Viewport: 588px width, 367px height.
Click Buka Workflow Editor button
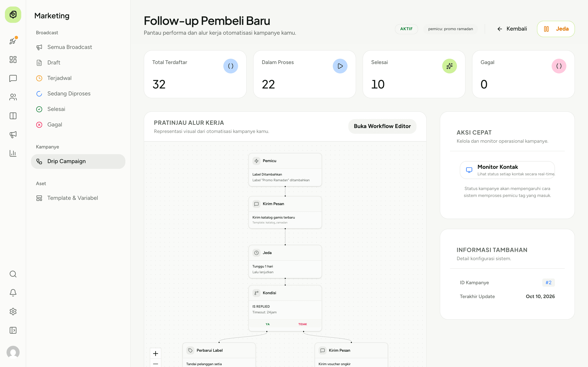(x=382, y=126)
